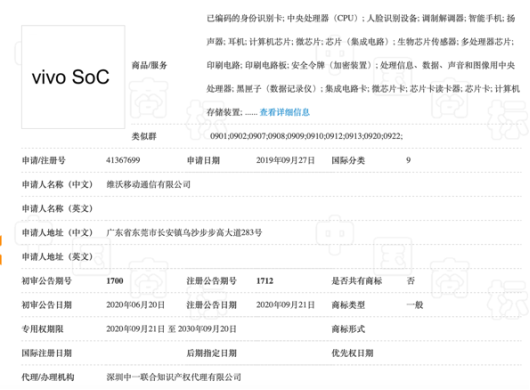Click the 后期指定日期 label
The image size is (530, 390).
pos(212,353)
